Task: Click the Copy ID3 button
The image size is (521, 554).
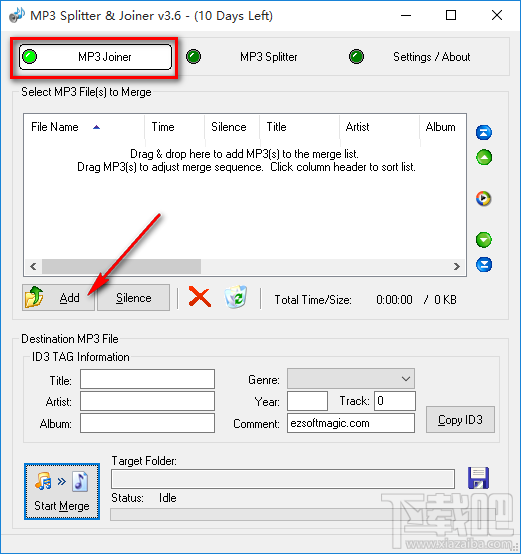Action: 460,420
